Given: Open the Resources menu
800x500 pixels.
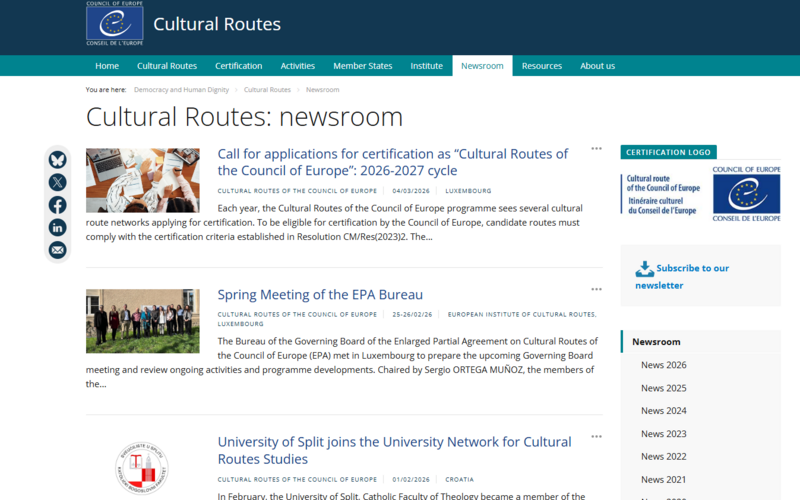Looking at the screenshot, I should 542,66.
